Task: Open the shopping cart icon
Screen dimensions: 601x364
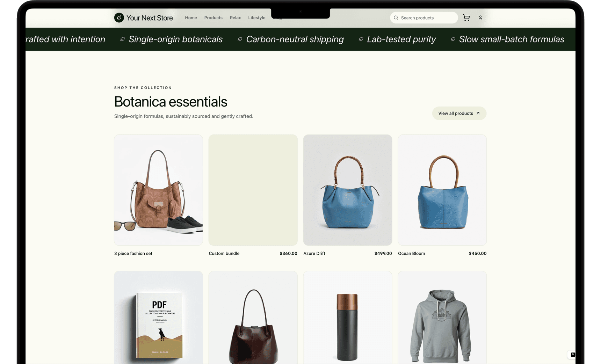Action: [x=466, y=18]
